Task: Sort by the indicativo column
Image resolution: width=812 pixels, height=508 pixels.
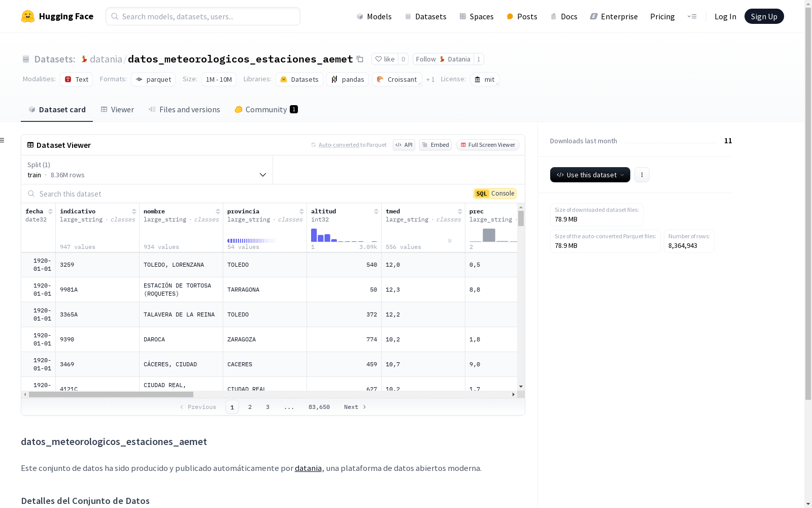Action: tap(134, 211)
